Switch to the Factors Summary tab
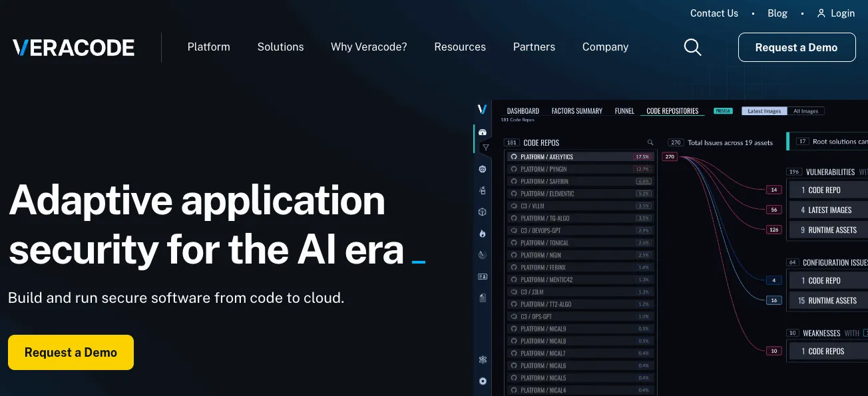This screenshot has height=396, width=868. coord(577,111)
